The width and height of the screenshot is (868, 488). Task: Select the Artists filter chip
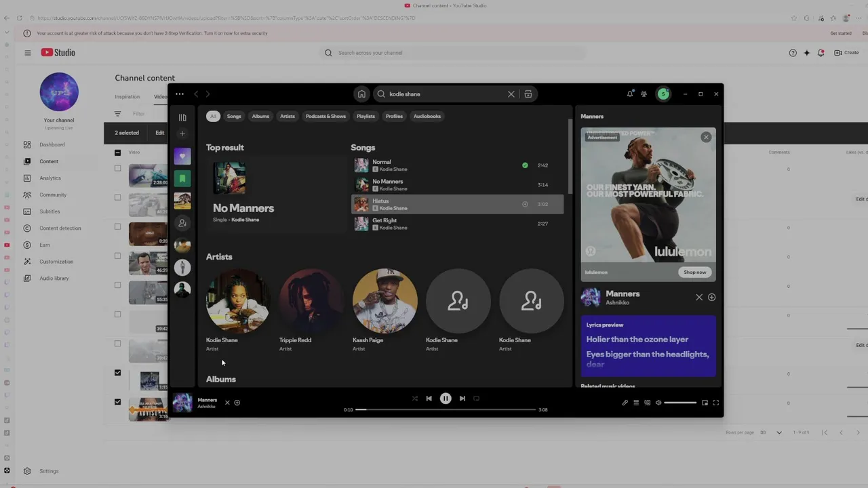click(288, 116)
